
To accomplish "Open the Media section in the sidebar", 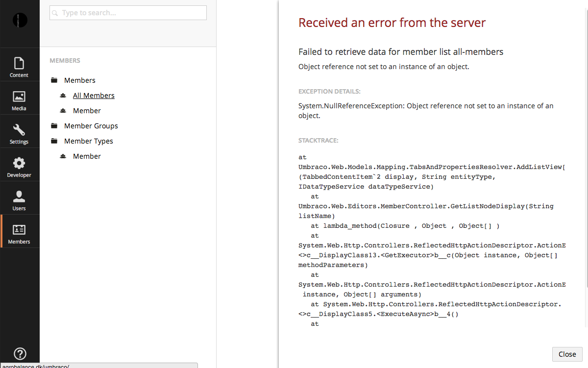I will click(19, 100).
